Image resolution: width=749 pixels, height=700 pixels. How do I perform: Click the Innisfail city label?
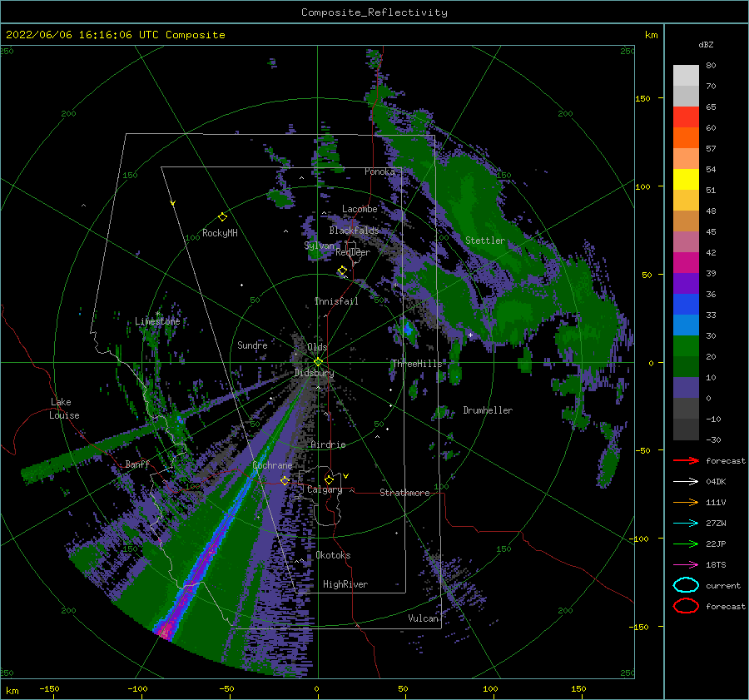(336, 301)
